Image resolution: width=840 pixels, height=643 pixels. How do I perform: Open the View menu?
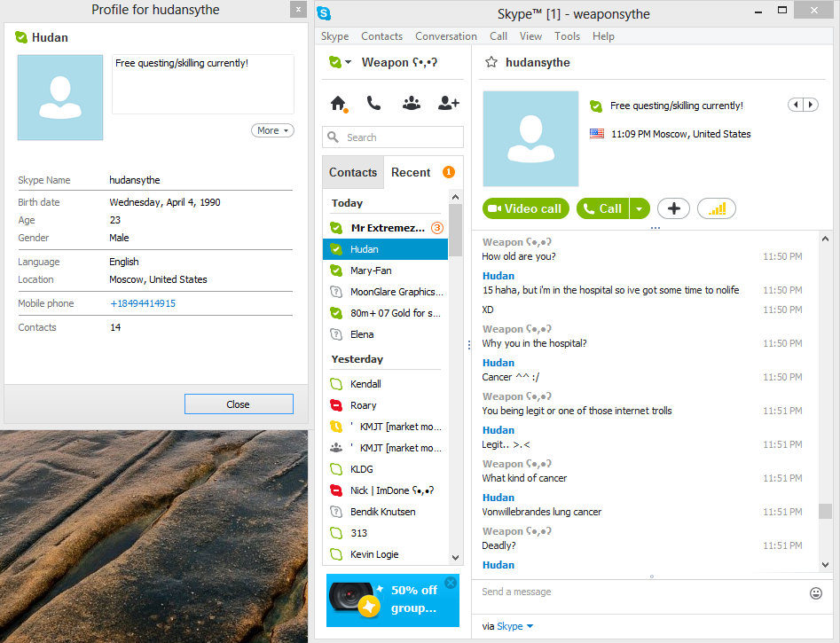click(x=530, y=35)
